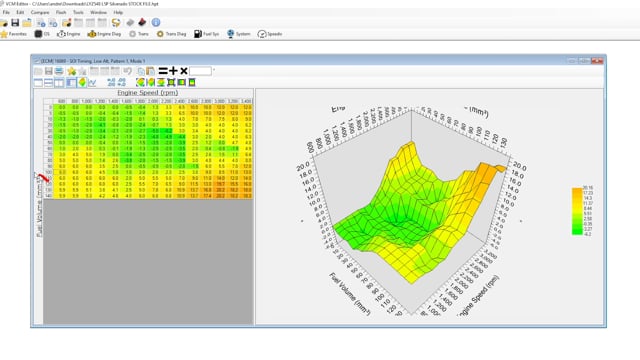This screenshot has height=360, width=640.
Task: Open the Favorites section
Action: coord(14,34)
